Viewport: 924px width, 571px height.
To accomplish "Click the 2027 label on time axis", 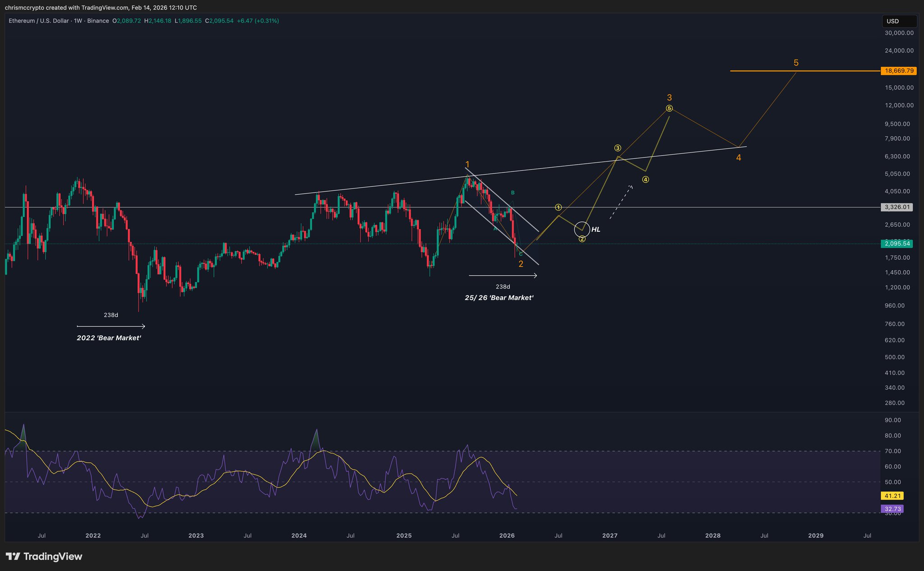I will [610, 536].
